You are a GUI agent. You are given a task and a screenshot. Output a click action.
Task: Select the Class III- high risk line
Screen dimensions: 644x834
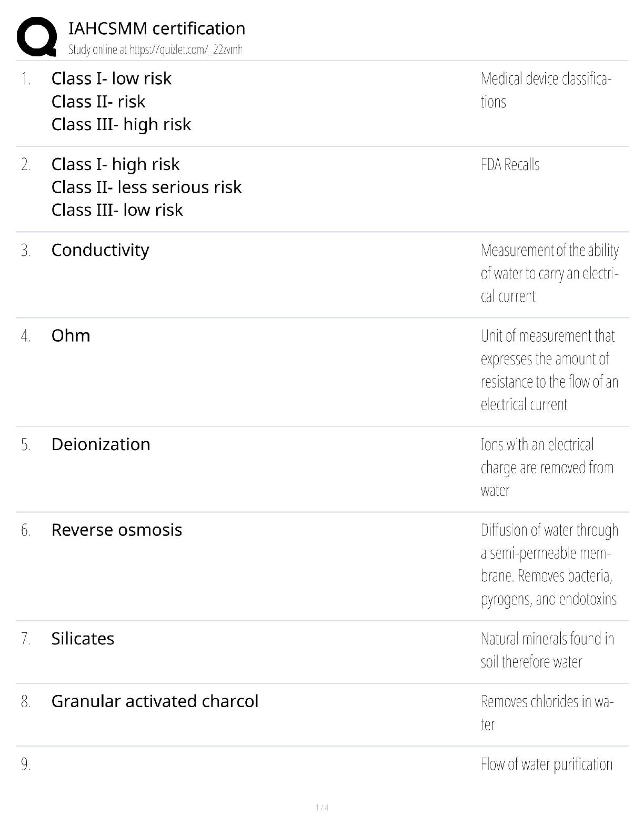[121, 124]
